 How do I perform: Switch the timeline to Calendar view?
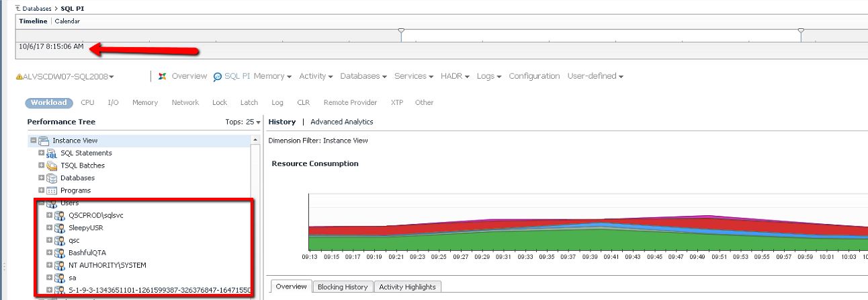[67, 22]
